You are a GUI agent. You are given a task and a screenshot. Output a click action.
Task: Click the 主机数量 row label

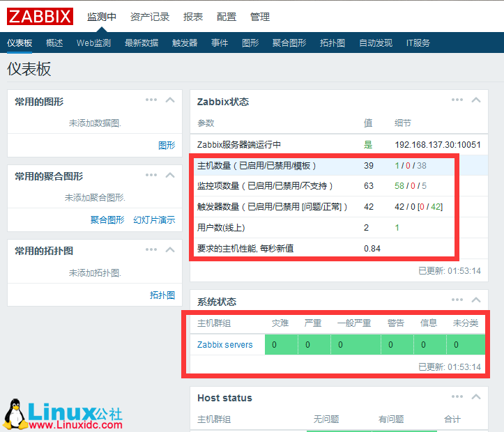(x=256, y=166)
